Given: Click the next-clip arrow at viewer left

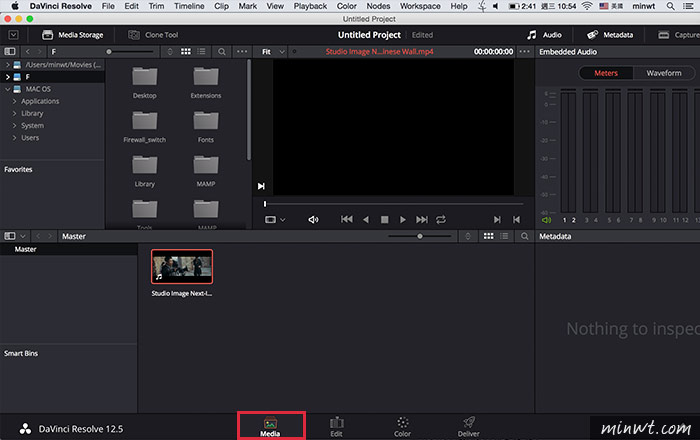Looking at the screenshot, I should (261, 186).
